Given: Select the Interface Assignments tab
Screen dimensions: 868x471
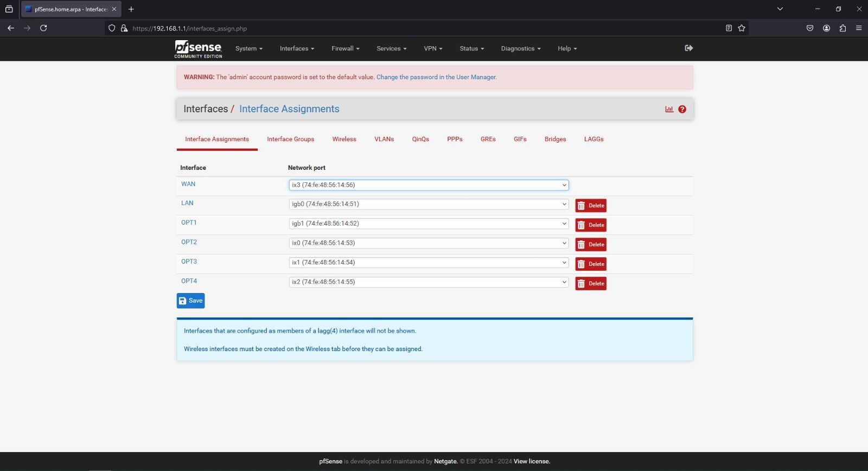Looking at the screenshot, I should point(217,139).
